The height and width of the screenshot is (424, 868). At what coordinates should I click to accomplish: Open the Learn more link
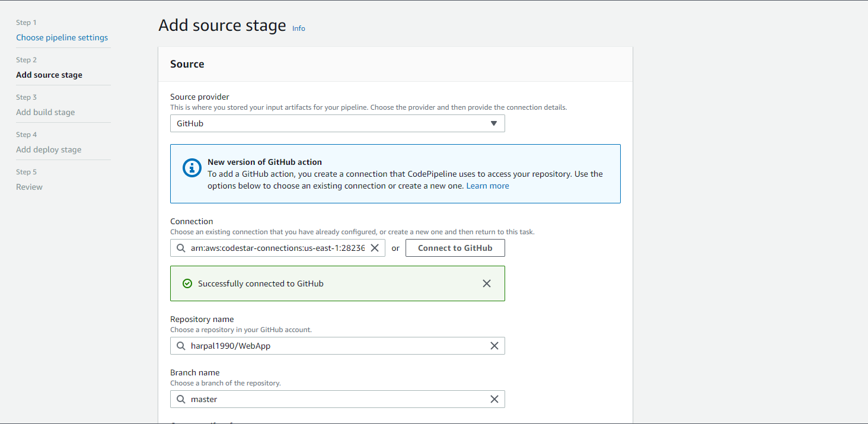[488, 186]
